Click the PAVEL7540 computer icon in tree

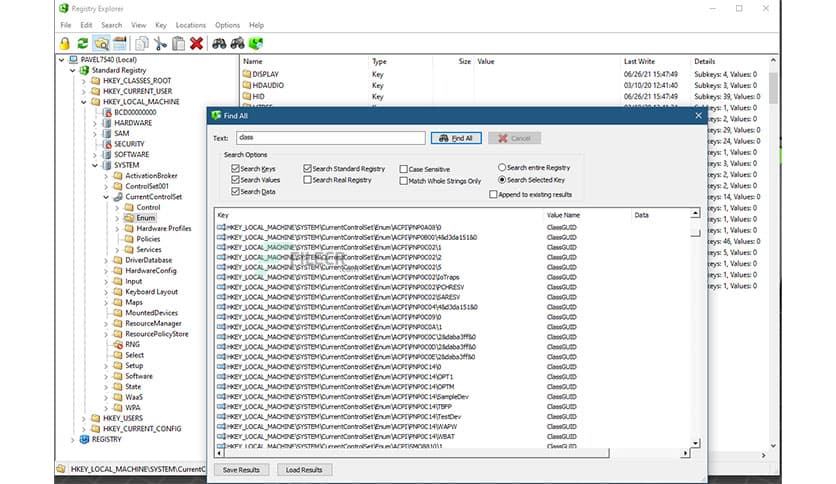[74, 60]
